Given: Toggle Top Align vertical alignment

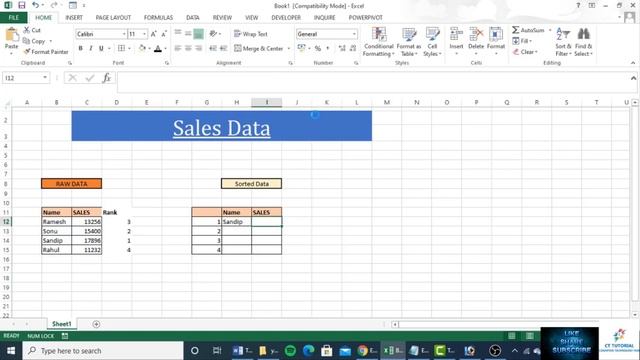Looking at the screenshot, I should coord(178,34).
